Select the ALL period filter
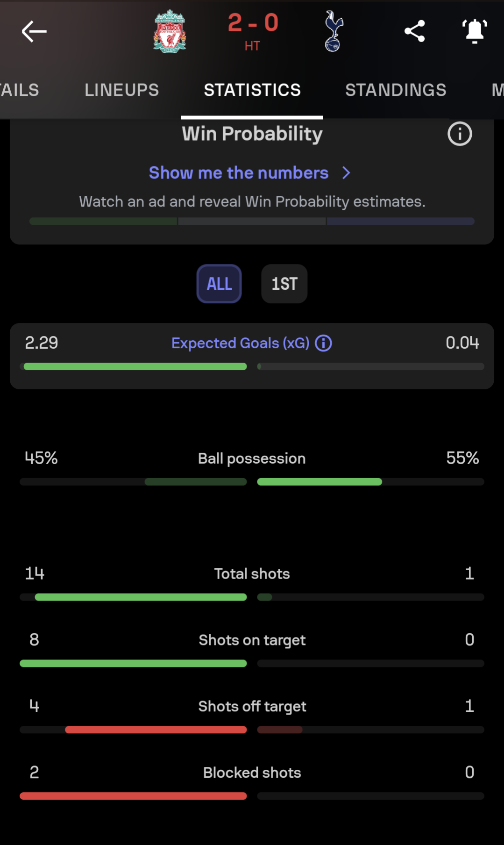Screen dimensions: 504x845 tap(219, 284)
